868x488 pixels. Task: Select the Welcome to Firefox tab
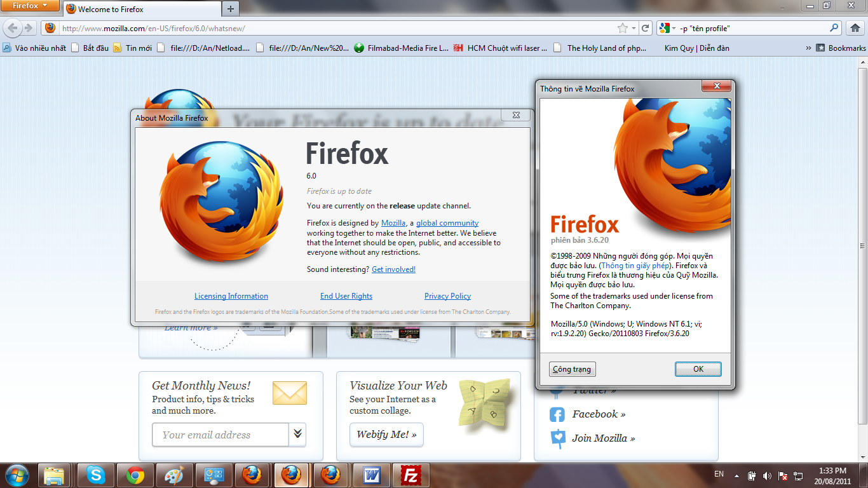click(x=142, y=9)
